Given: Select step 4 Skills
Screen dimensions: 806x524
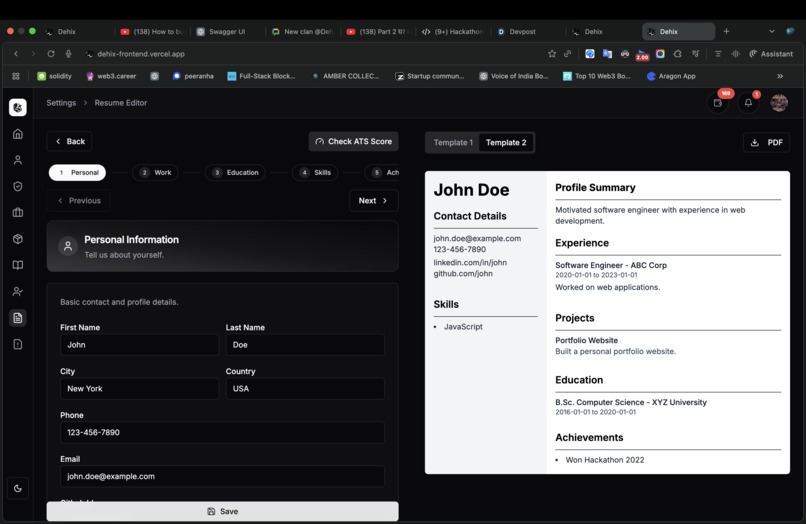Looking at the screenshot, I should point(315,172).
